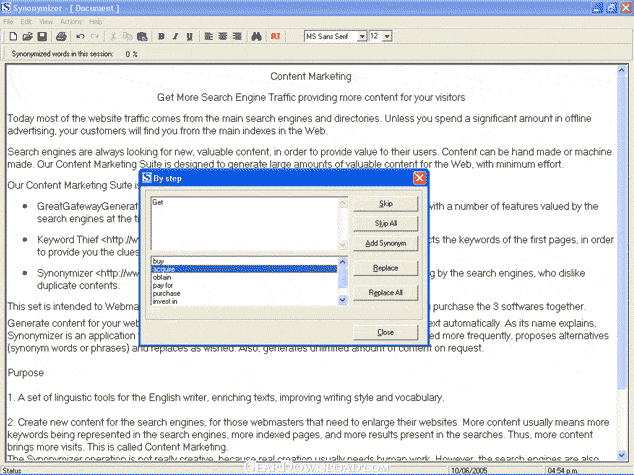Open a file using the folder icon
Image resolution: width=634 pixels, height=475 pixels.
[27, 36]
